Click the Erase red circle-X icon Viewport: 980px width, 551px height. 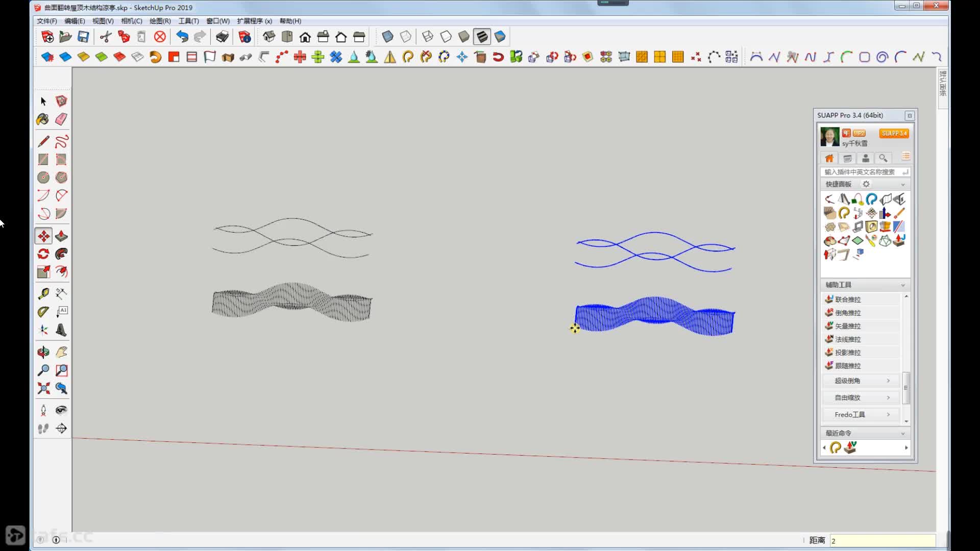tap(160, 37)
